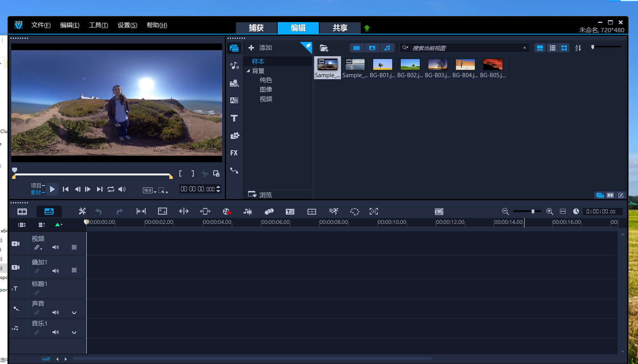This screenshot has height=364, width=638.
Task: Open the Title (T) library panel
Action: tap(234, 118)
